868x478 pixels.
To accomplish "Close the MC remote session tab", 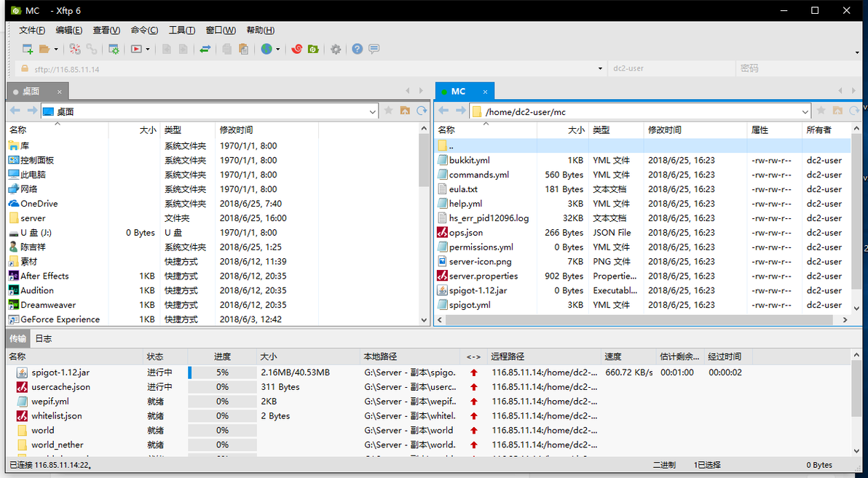I will (486, 92).
